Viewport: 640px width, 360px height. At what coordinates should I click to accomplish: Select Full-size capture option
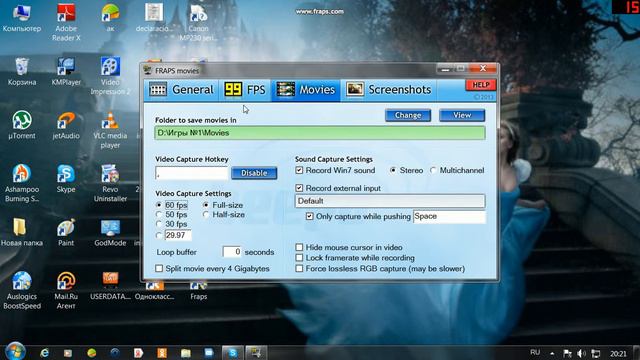(206, 205)
